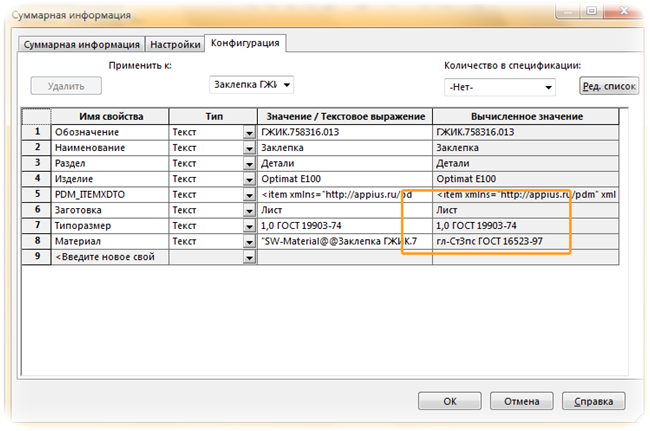Open type dropdown for Заготовка row
Screen dimensions: 650x431
click(x=249, y=212)
